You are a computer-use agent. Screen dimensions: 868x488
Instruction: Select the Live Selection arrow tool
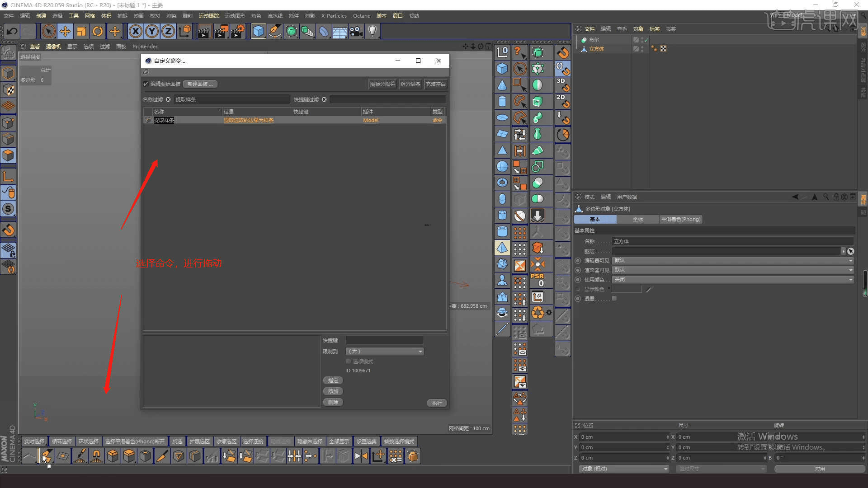(48, 31)
